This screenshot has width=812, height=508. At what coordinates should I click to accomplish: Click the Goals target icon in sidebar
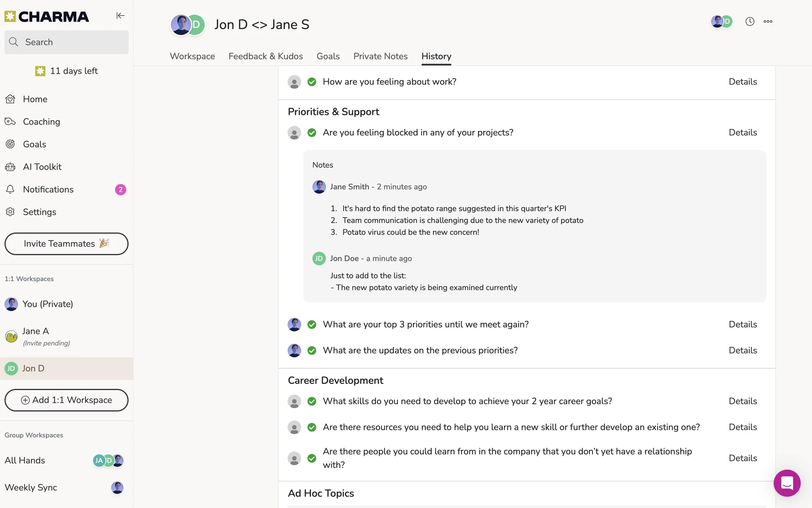11,144
